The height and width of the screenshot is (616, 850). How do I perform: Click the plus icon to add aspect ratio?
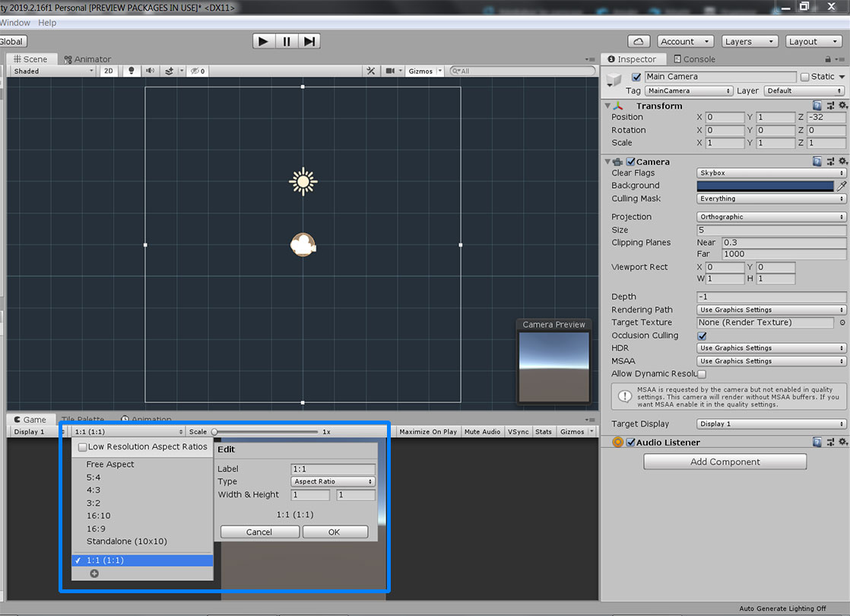[94, 573]
